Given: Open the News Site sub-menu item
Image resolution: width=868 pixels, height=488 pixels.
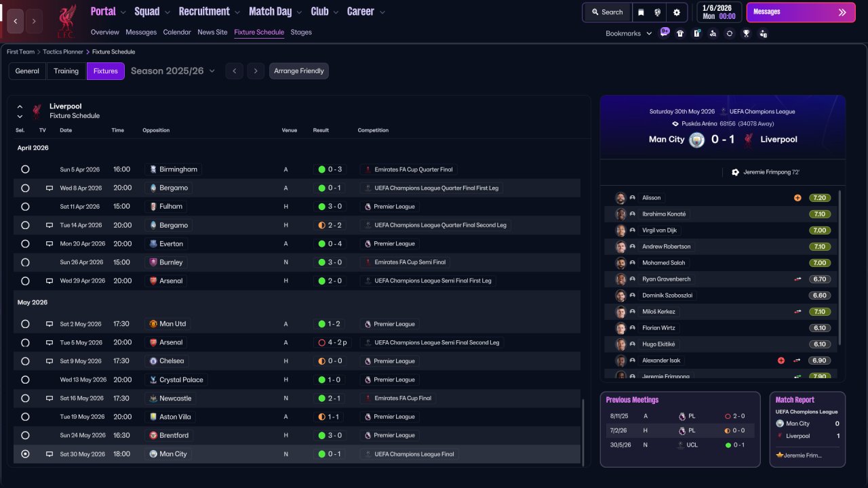Looking at the screenshot, I should 212,33.
